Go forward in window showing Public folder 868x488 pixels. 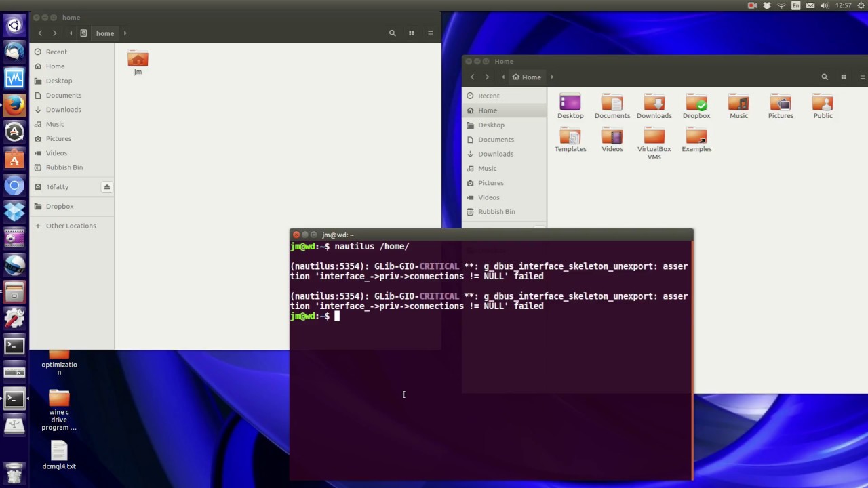coord(487,77)
